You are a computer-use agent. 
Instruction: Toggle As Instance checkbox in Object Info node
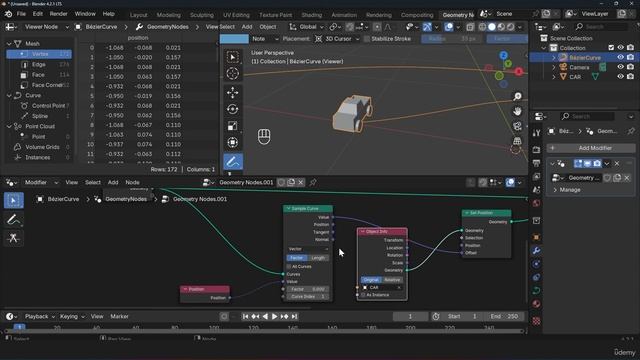tap(363, 295)
